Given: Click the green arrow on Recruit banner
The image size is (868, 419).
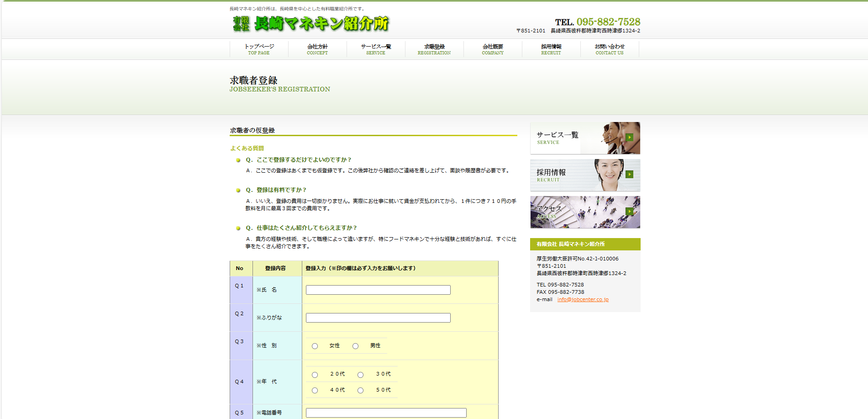Looking at the screenshot, I should pyautogui.click(x=630, y=174).
